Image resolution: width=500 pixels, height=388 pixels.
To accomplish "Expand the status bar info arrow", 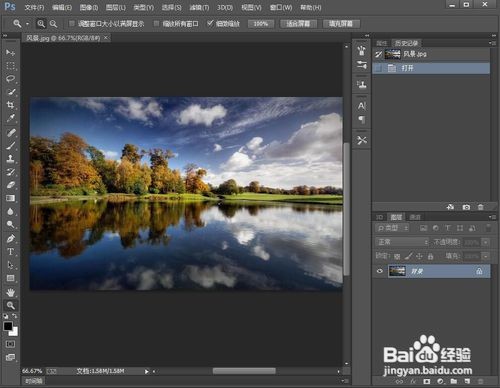I will coord(146,371).
